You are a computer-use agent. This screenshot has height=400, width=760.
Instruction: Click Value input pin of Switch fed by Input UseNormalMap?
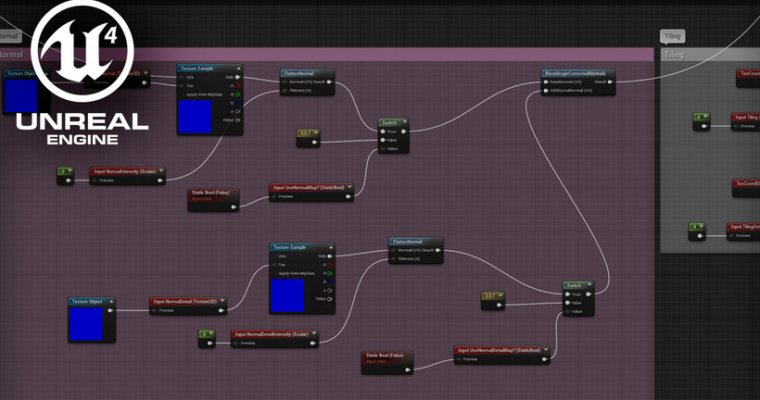point(383,149)
